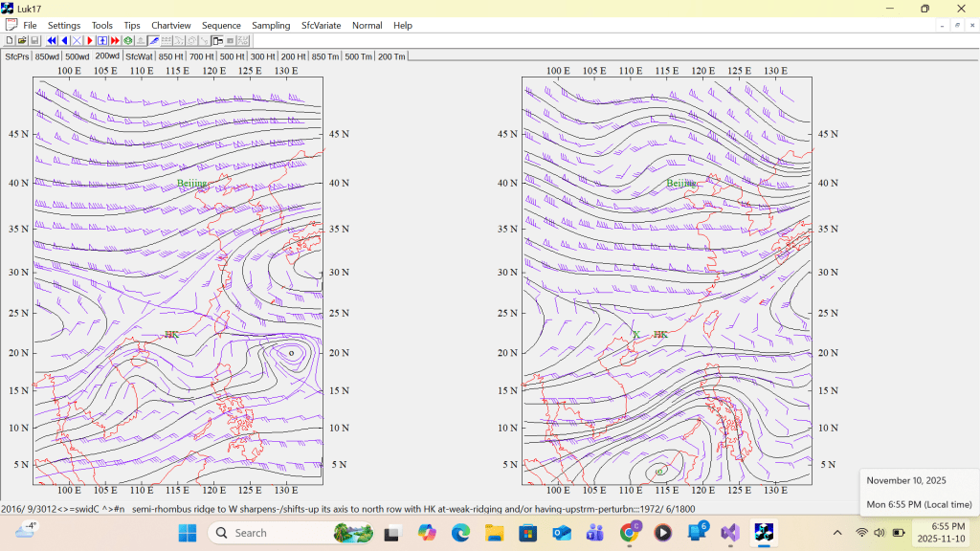Image resolution: width=980 pixels, height=551 pixels.
Task: Open the Chartview menu
Action: (x=170, y=25)
